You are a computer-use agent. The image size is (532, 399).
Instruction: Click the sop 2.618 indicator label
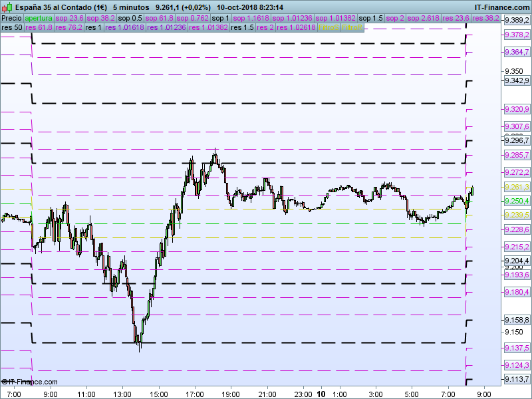coord(424,19)
